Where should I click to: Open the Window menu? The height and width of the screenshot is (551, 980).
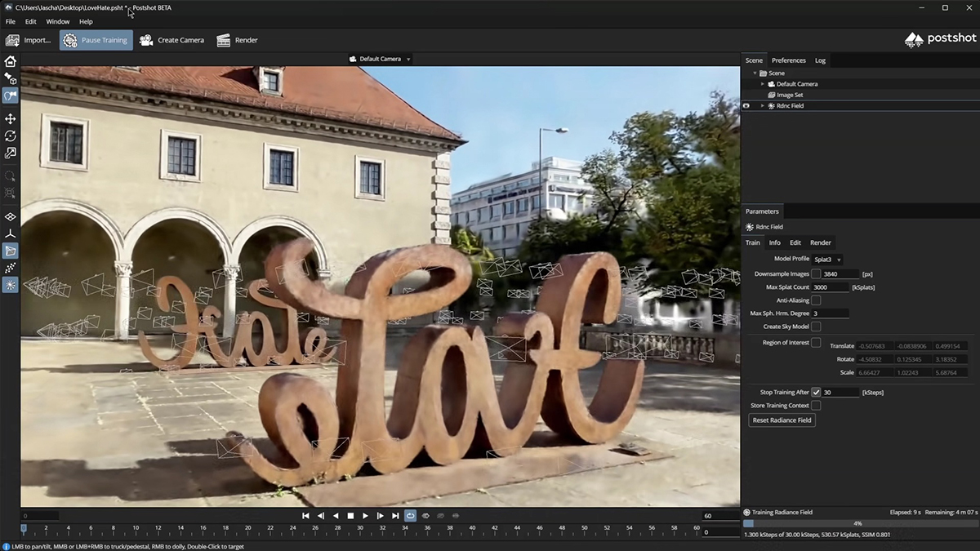[57, 21]
